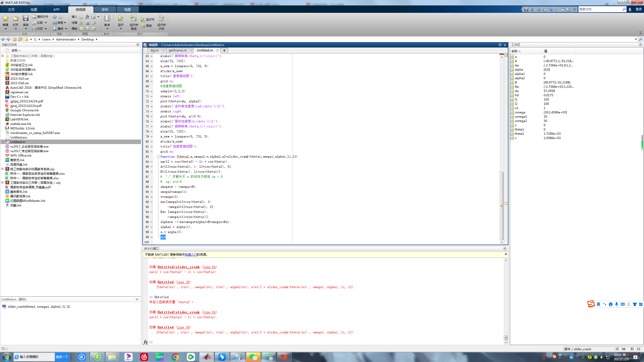Click the Find Files (查找文件) icon

point(34,17)
